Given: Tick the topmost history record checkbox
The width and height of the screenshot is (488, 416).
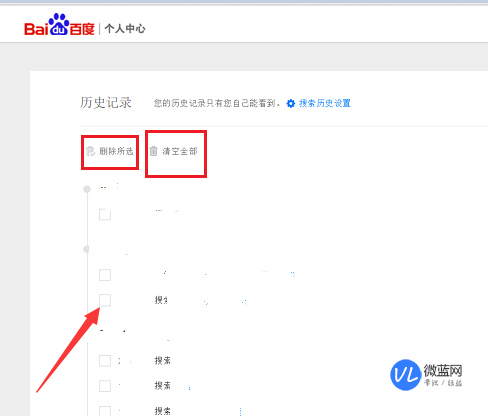Looking at the screenshot, I should 105,215.
